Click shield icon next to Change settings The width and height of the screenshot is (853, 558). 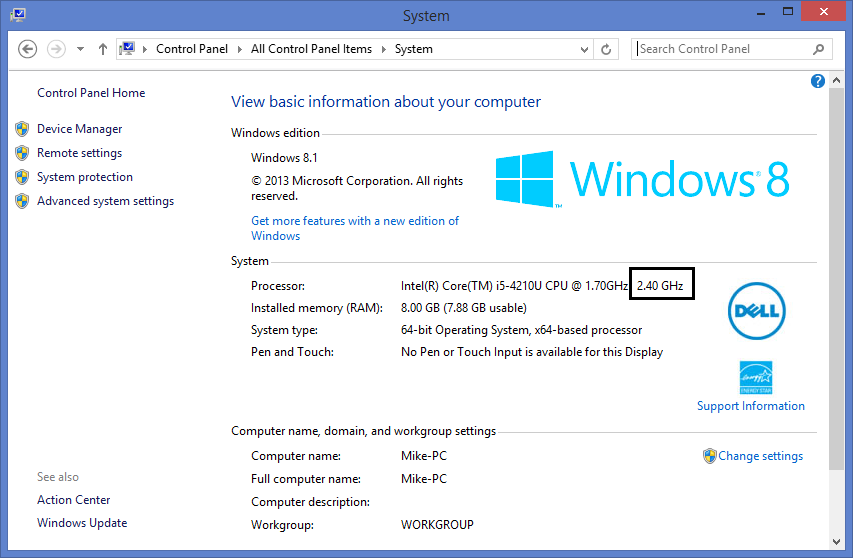click(x=709, y=456)
